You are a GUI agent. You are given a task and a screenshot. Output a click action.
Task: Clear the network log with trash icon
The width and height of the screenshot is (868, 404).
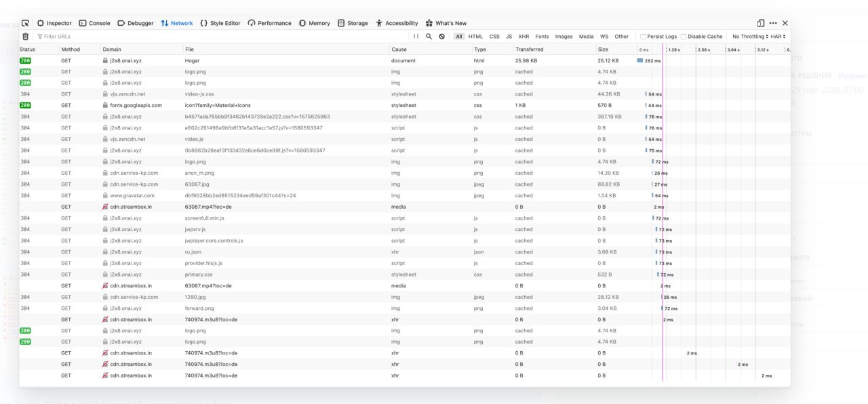(x=26, y=37)
